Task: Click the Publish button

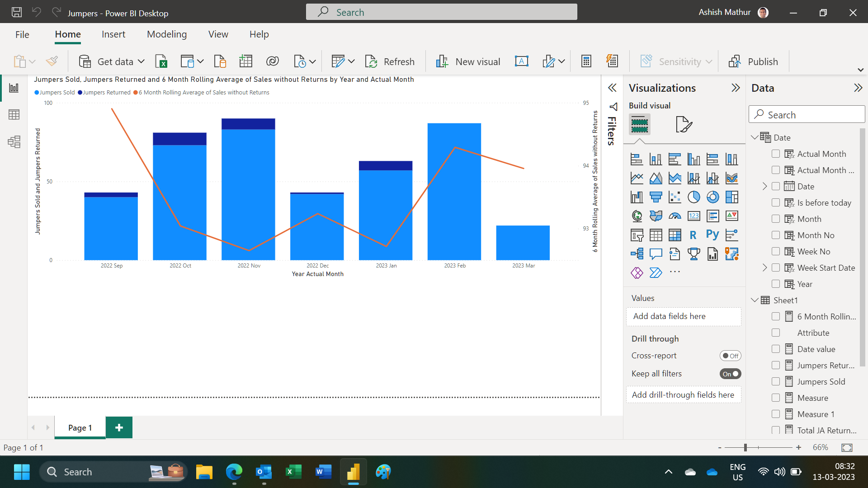Action: coord(754,61)
